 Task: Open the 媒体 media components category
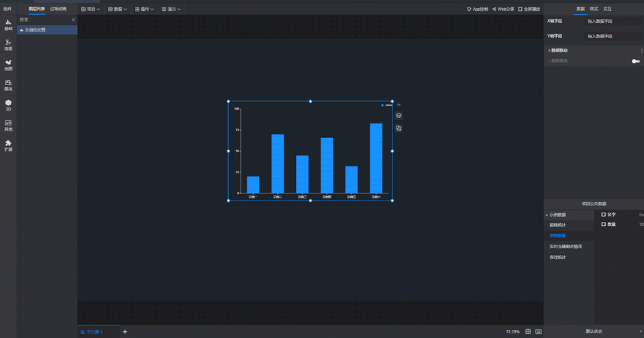click(8, 85)
